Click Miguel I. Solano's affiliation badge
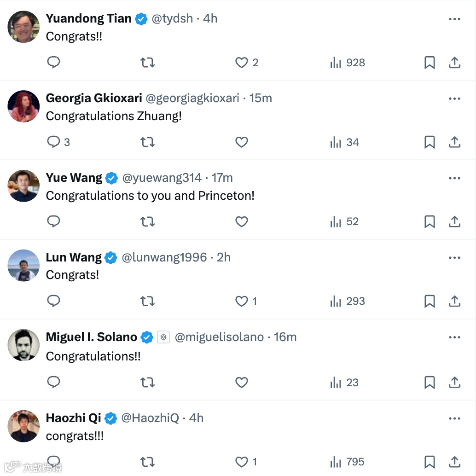The image size is (476, 476). [163, 337]
